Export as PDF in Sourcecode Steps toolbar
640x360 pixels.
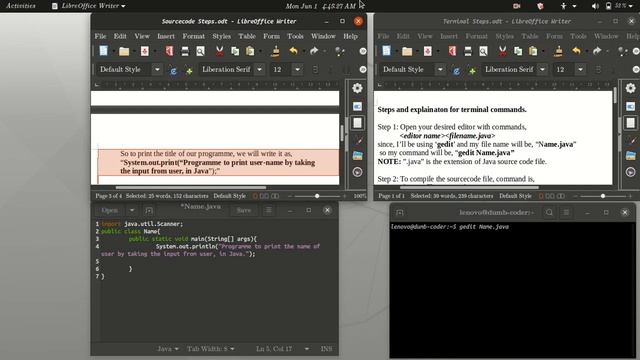(x=169, y=51)
